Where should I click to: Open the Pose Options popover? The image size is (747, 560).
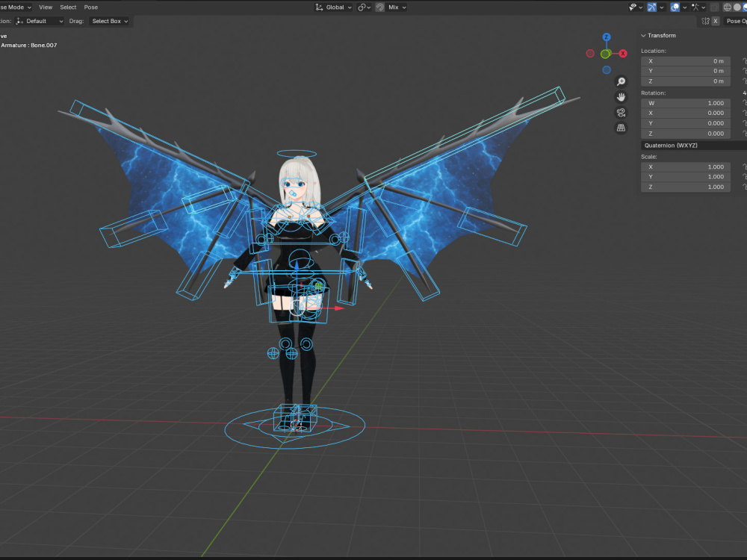735,21
